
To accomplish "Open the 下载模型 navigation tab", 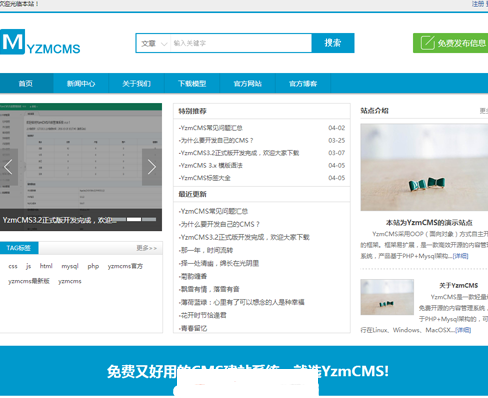I will click(x=192, y=83).
